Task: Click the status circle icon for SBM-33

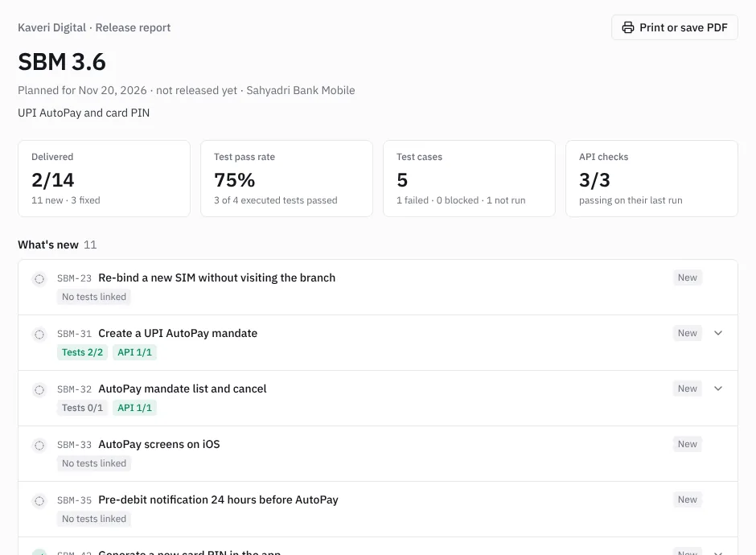Action: [39, 445]
